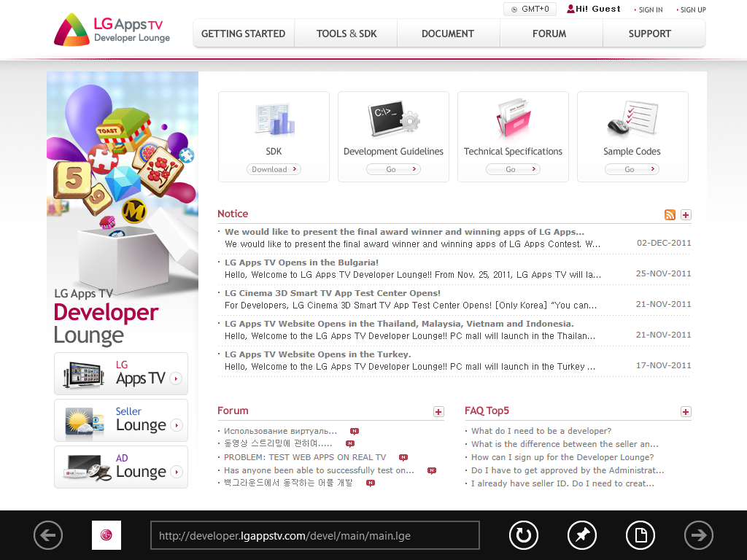Screen dimensions: 747x560
Task: Click the new-post badge beside Has anyone been able
Action: 432,470
